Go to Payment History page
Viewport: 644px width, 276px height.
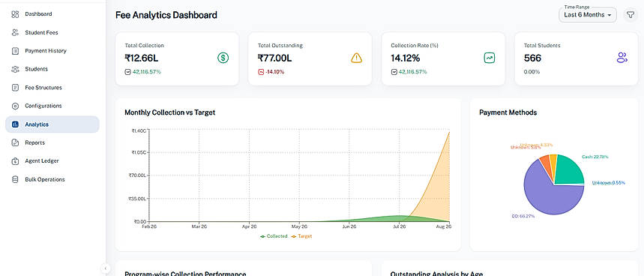pos(52,51)
